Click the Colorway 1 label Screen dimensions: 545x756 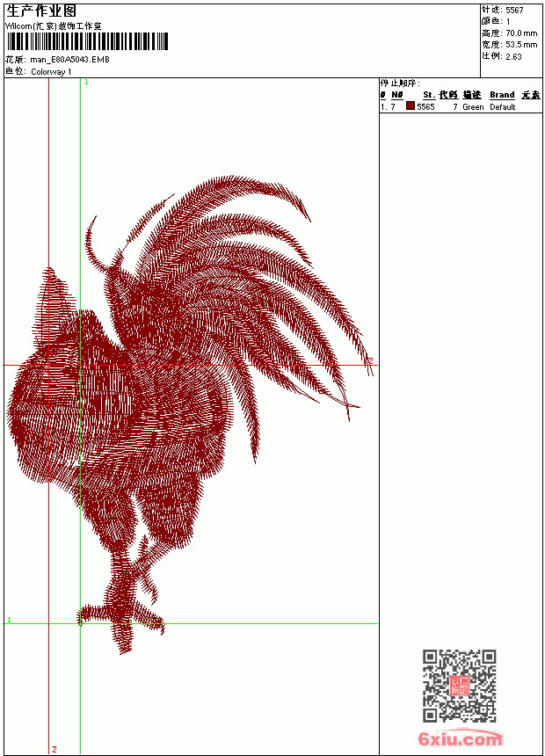click(x=51, y=72)
